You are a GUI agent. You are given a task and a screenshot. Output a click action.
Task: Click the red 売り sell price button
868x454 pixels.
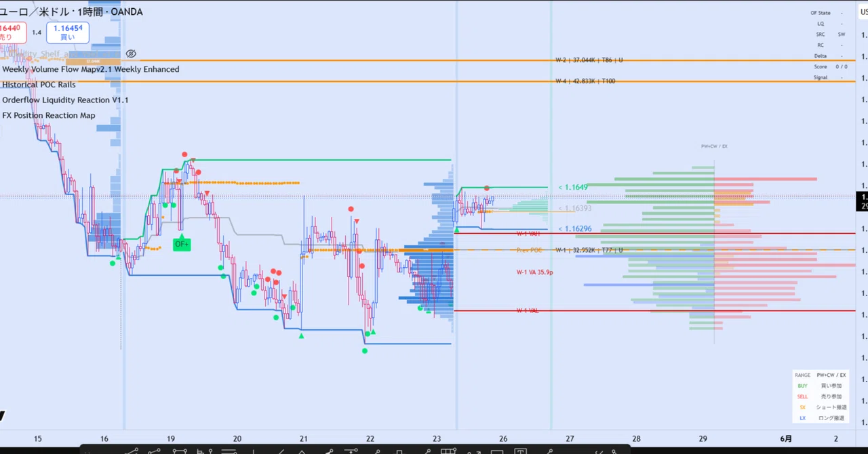click(x=12, y=32)
